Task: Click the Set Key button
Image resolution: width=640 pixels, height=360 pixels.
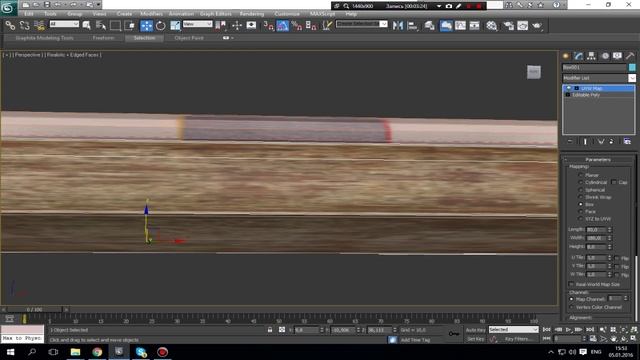Action: point(476,339)
